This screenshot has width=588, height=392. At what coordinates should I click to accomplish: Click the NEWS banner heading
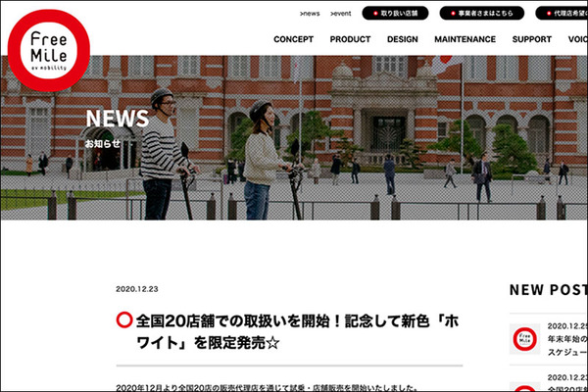tap(118, 119)
